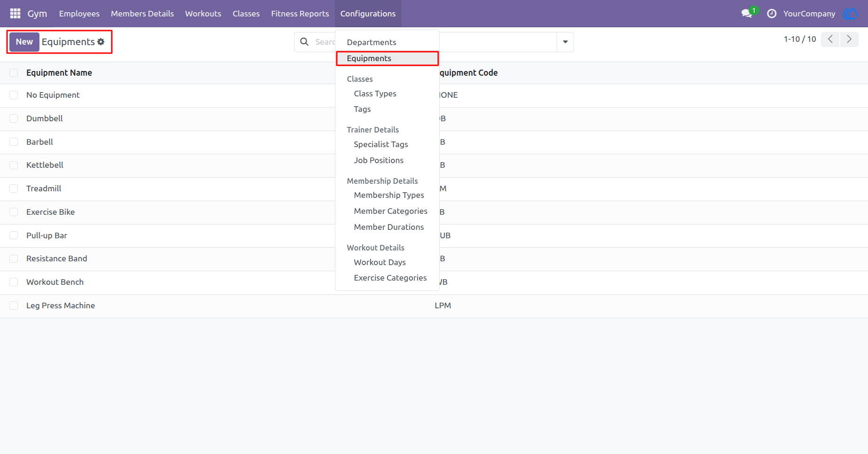Open the Employees menu link
868x454 pixels.
79,14
